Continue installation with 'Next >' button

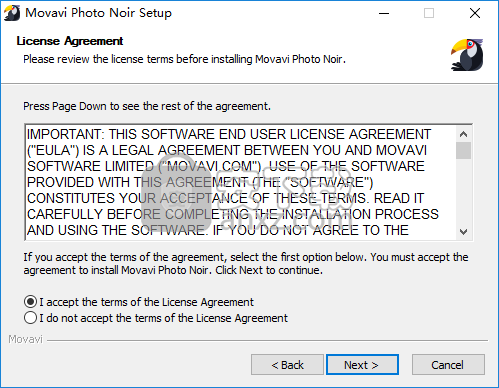tap(362, 365)
